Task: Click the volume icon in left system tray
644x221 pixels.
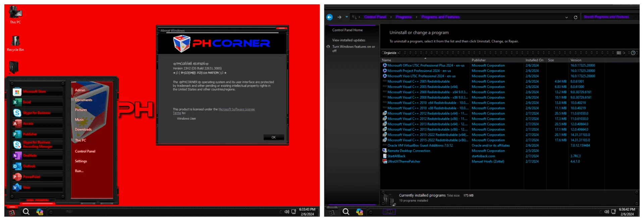Action: pyautogui.click(x=287, y=212)
